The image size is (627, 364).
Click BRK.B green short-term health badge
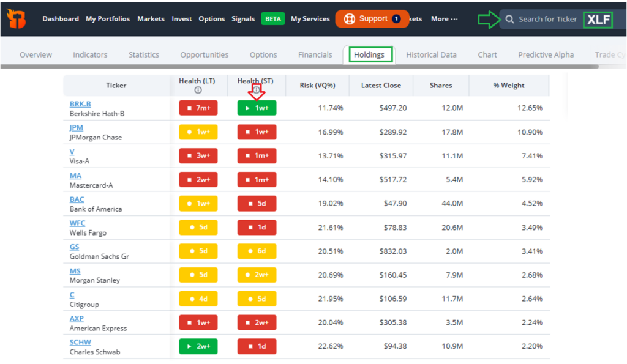[x=257, y=108]
